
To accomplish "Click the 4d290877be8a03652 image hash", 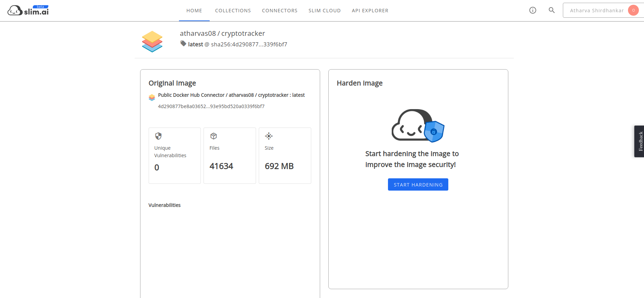I will point(211,106).
